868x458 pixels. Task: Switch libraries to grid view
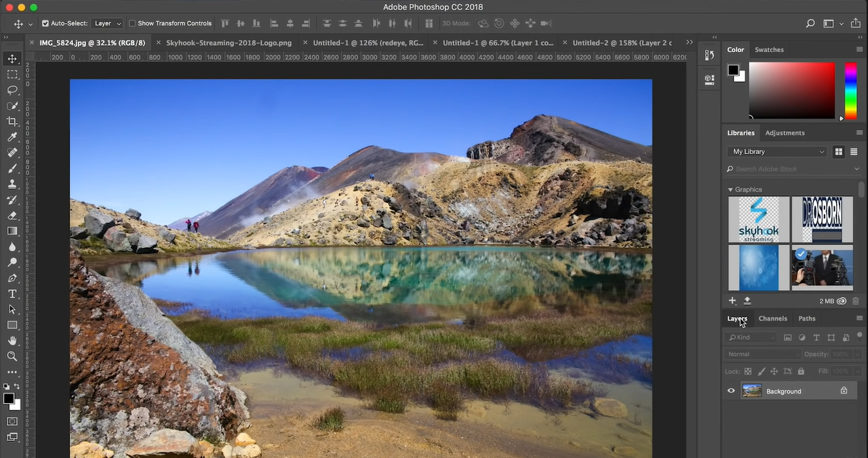click(x=839, y=152)
